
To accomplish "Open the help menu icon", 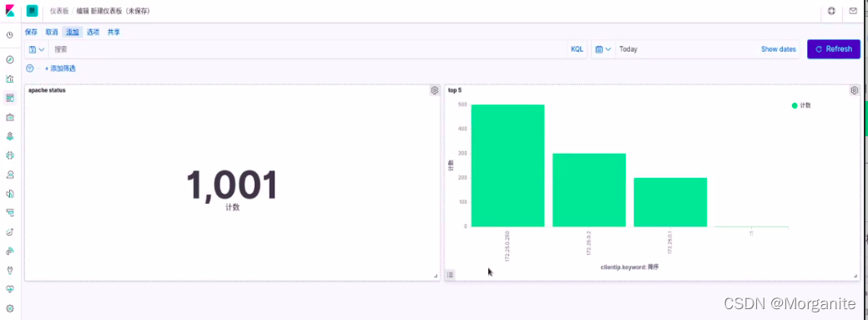I will 831,11.
